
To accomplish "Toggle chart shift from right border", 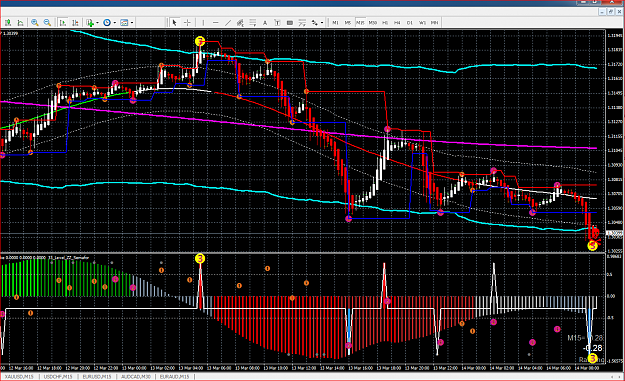I will [x=75, y=23].
